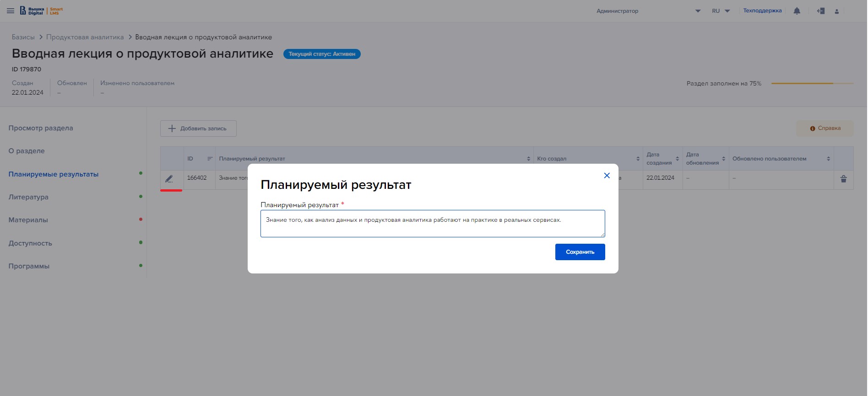Go to Доступность section
This screenshot has height=396, width=868.
(x=30, y=243)
